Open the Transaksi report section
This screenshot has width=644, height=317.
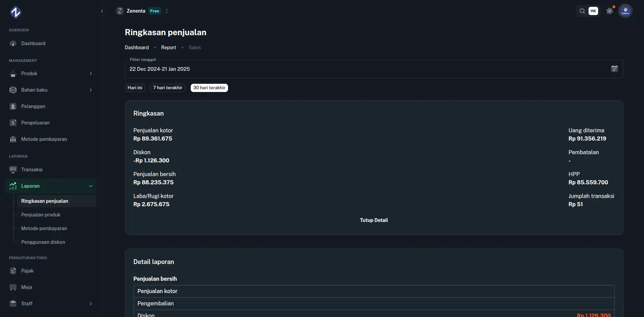point(31,169)
